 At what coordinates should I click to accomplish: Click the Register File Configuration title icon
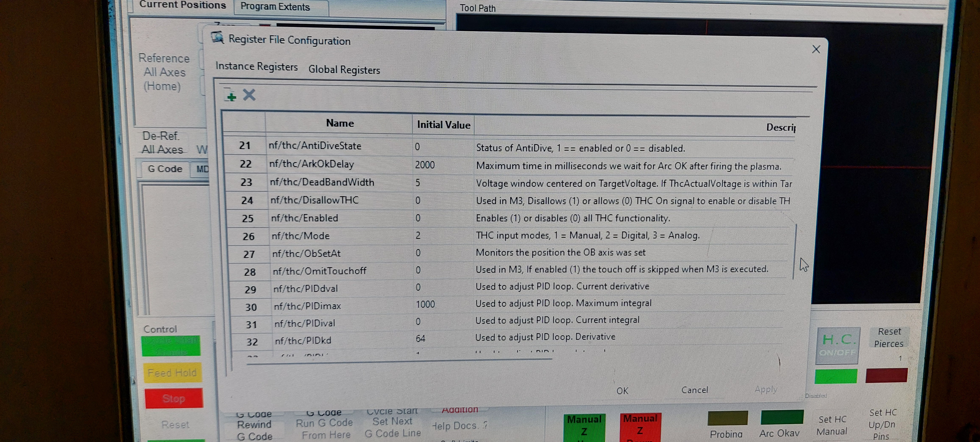218,38
